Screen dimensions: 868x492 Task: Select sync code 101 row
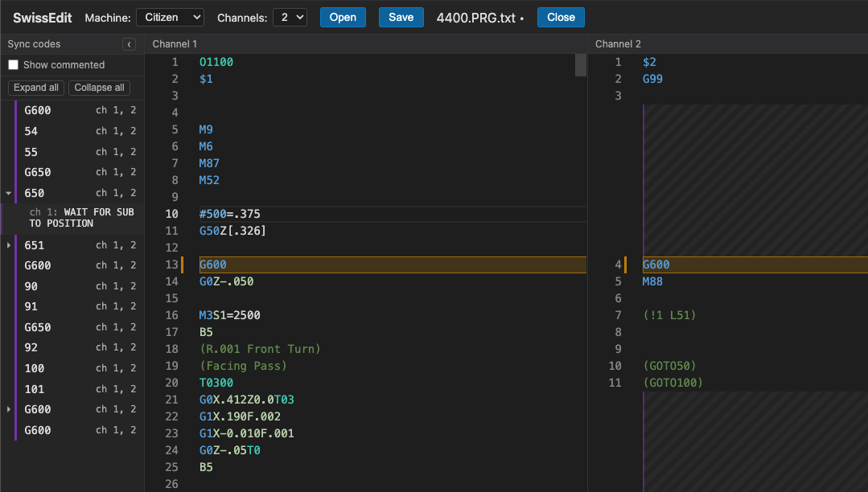coord(79,389)
